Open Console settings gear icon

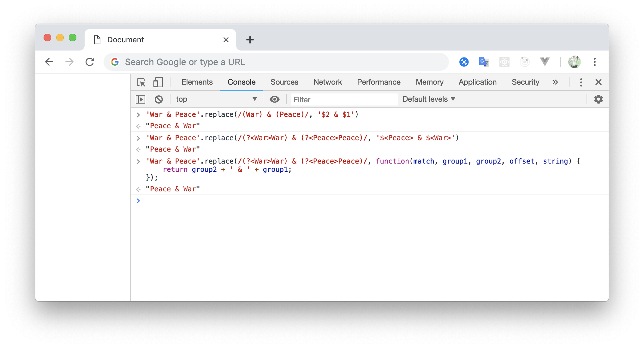598,99
